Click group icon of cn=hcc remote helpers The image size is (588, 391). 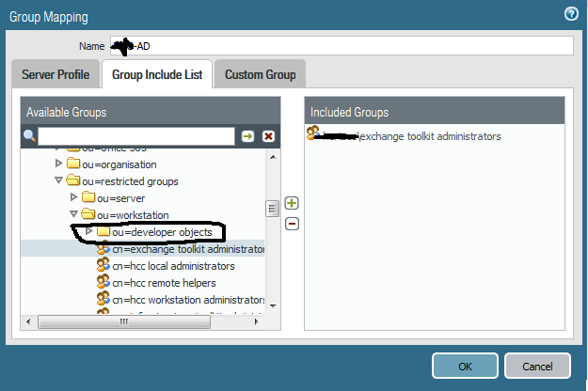pyautogui.click(x=103, y=282)
